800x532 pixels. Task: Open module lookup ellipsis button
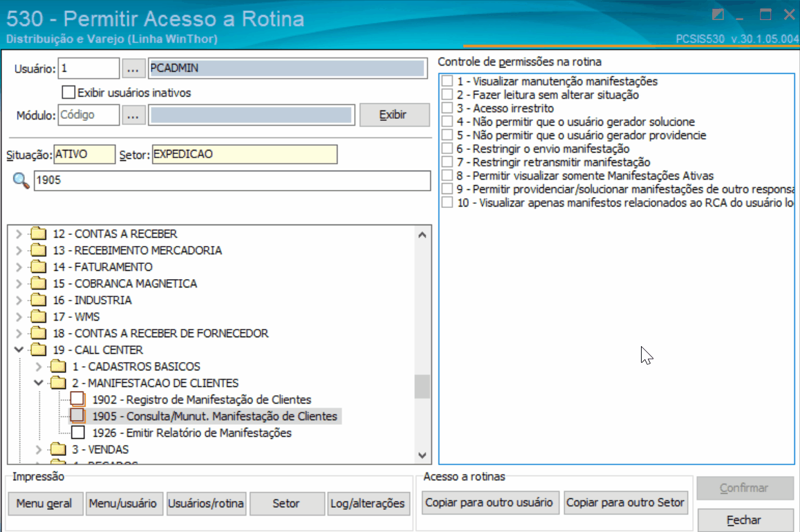coord(133,115)
